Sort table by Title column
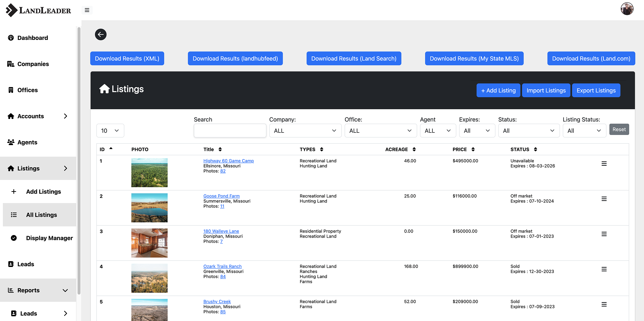Image resolution: width=644 pixels, height=321 pixels. click(220, 149)
